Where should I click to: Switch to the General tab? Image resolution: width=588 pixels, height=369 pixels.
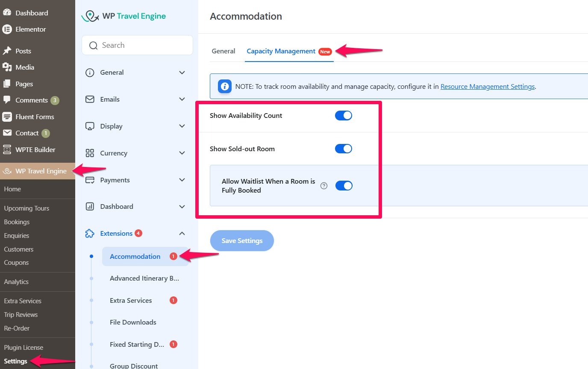click(x=223, y=51)
